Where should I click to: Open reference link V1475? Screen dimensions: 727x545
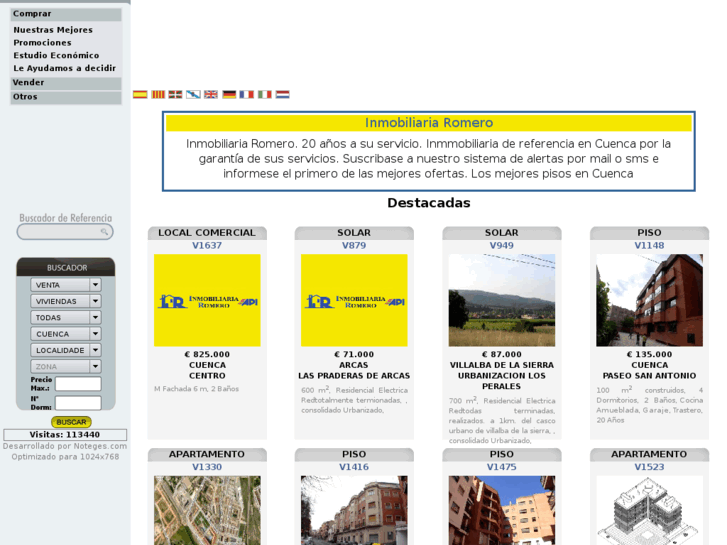(502, 467)
